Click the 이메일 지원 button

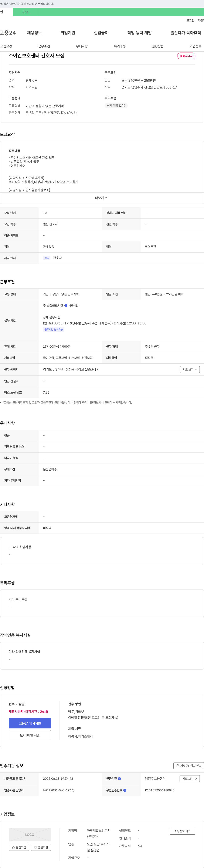[x=30, y=735]
